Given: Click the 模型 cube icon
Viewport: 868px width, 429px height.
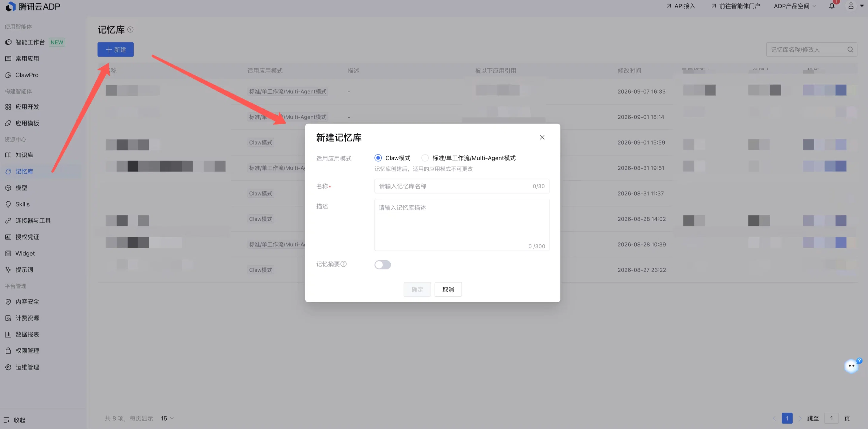Looking at the screenshot, I should [8, 188].
